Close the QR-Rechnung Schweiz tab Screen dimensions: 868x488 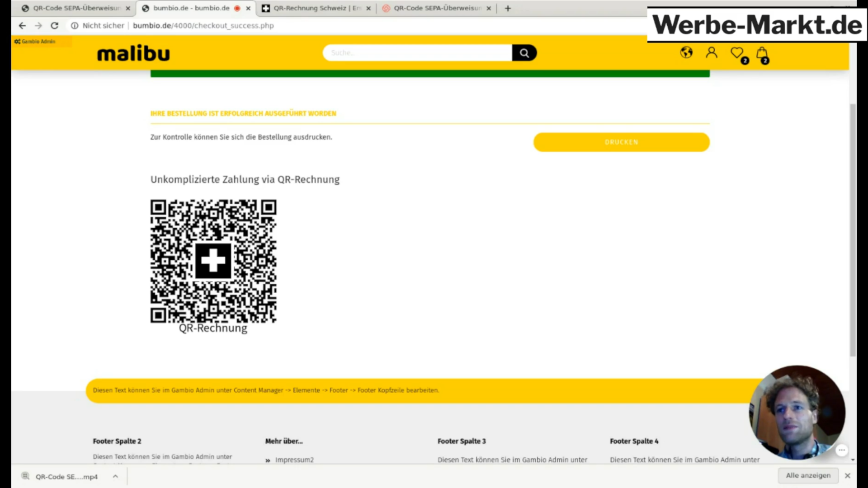pyautogui.click(x=368, y=8)
